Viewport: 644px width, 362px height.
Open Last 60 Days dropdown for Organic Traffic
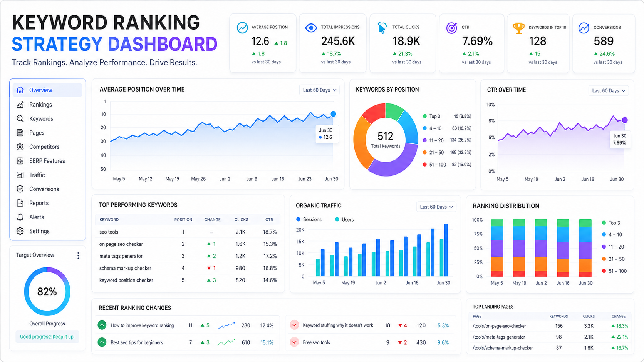point(436,207)
